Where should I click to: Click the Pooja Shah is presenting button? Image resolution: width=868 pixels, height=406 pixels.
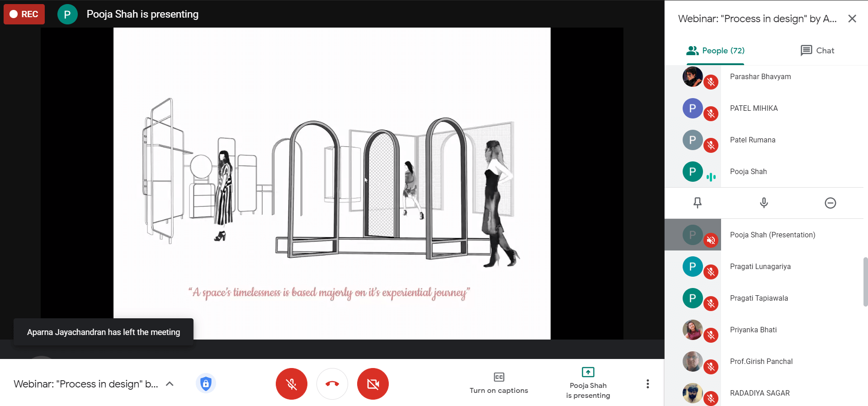[588, 383]
